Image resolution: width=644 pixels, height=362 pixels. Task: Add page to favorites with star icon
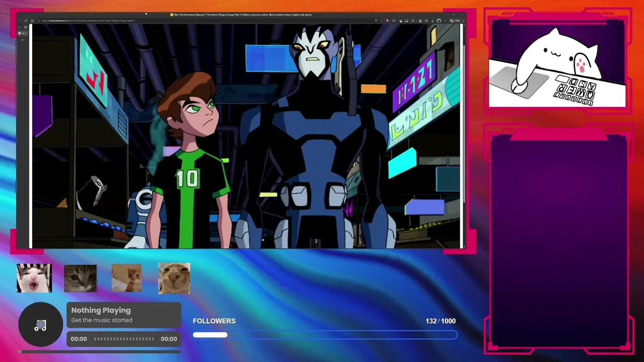click(x=381, y=21)
